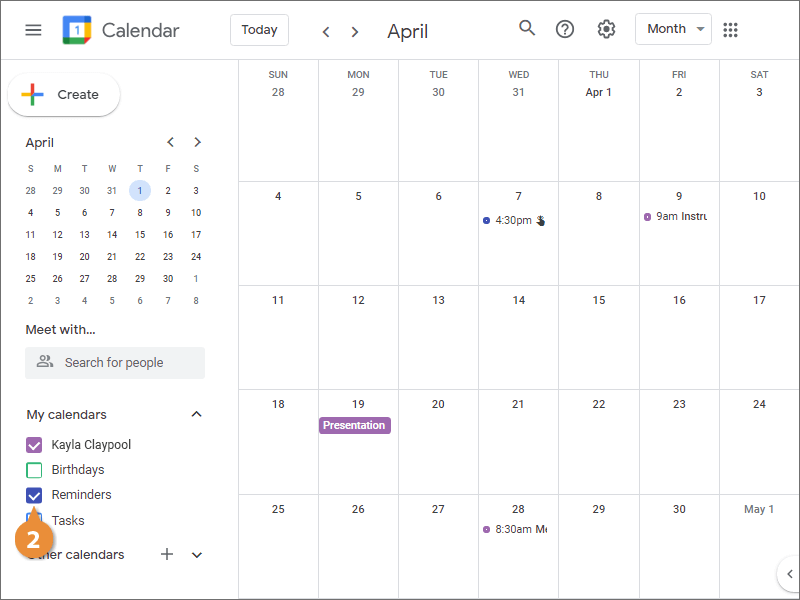Toggle the Reminders calendar checkbox
This screenshot has height=600, width=800.
click(34, 495)
